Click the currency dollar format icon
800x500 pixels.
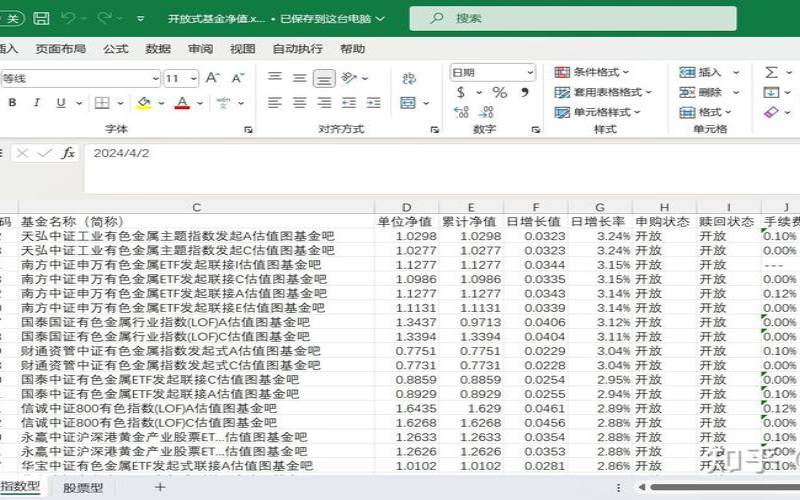(461, 92)
